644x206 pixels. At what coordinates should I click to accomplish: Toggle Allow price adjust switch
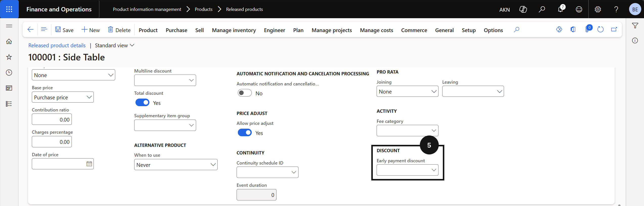[245, 133]
